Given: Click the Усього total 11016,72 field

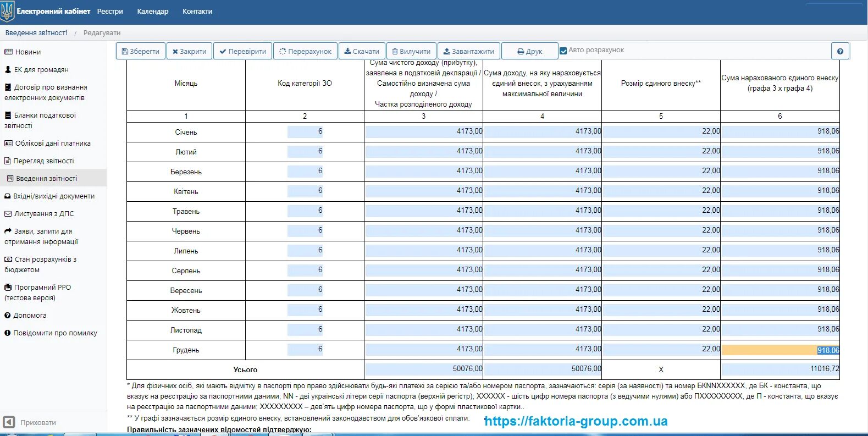Looking at the screenshot, I should click(x=781, y=369).
